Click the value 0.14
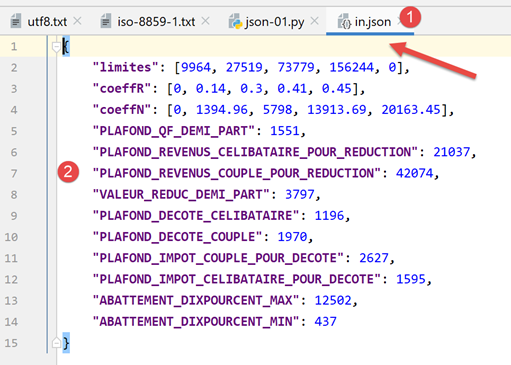 click(211, 89)
